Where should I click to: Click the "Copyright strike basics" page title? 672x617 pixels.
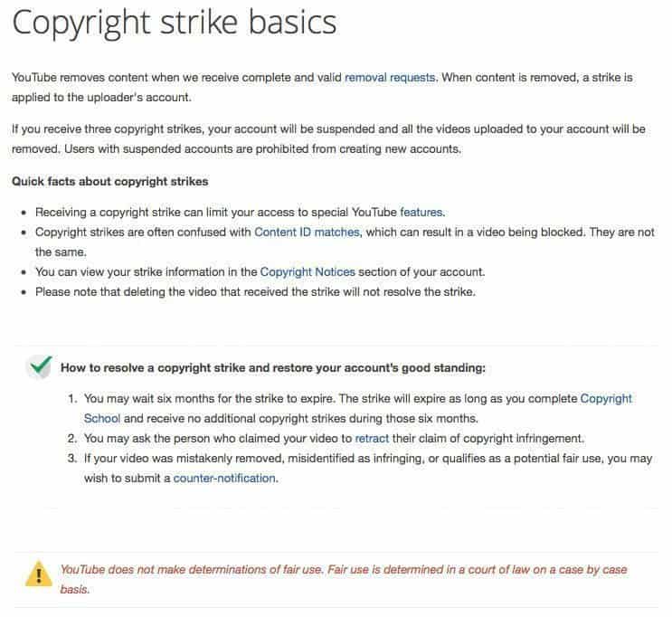[174, 24]
